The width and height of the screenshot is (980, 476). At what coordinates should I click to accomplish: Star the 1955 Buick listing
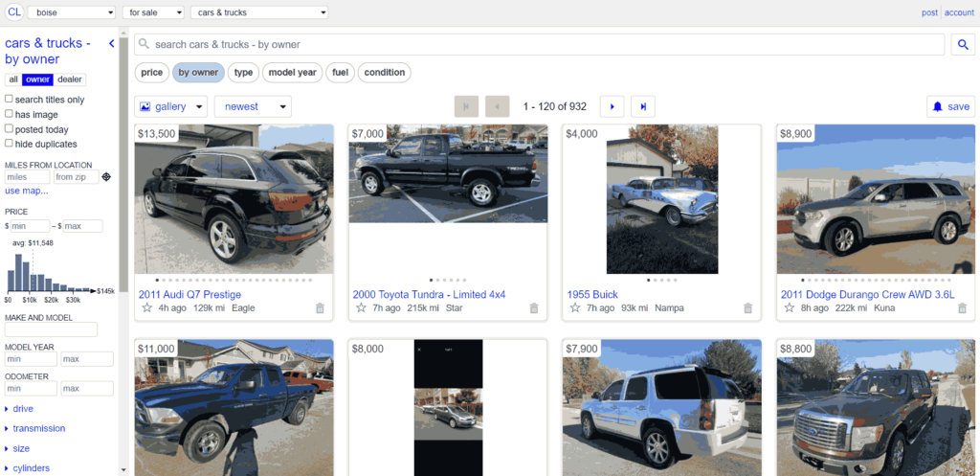pyautogui.click(x=575, y=307)
